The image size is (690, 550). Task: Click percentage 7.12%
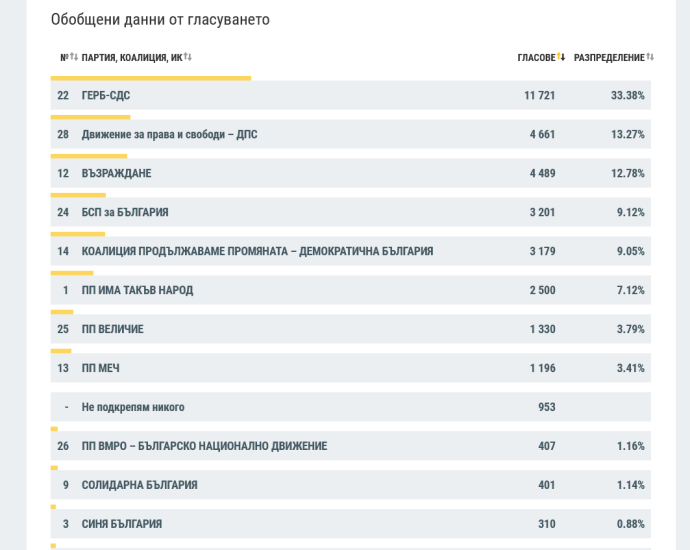[631, 290]
